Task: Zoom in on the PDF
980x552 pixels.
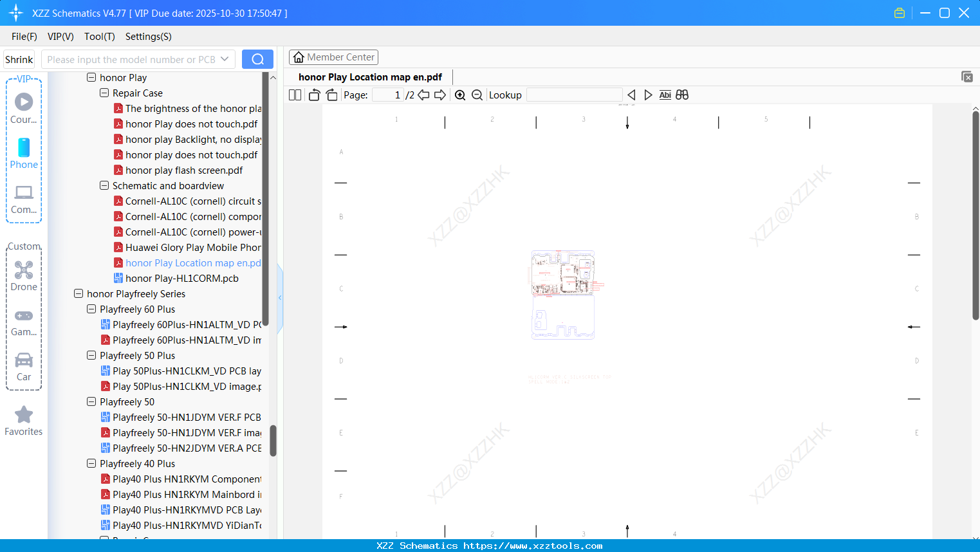Action: 460,95
